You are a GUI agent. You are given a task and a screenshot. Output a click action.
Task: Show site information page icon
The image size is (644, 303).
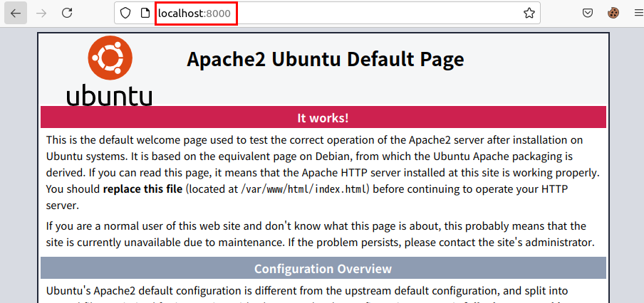[145, 13]
